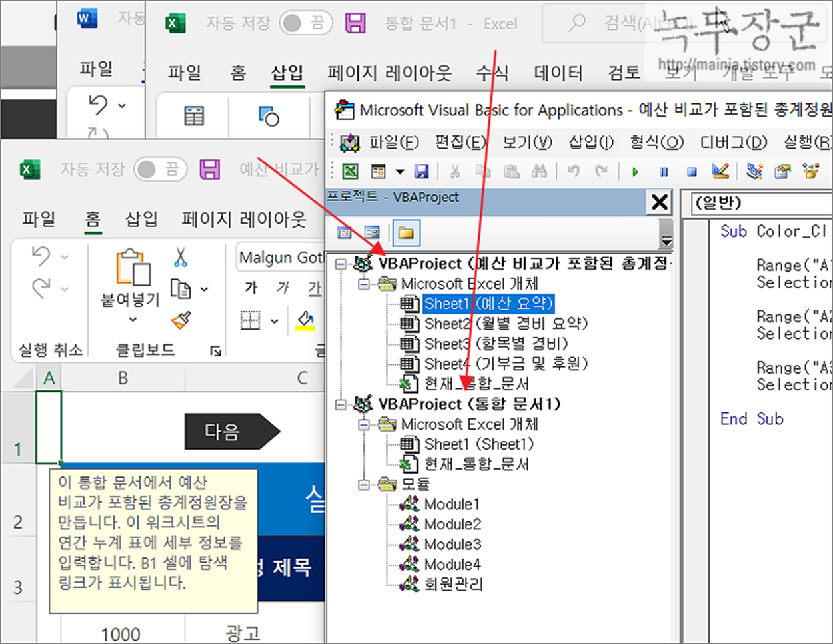Click purple Save icon in 예산 비교가 window
833x644 pixels.
[209, 169]
